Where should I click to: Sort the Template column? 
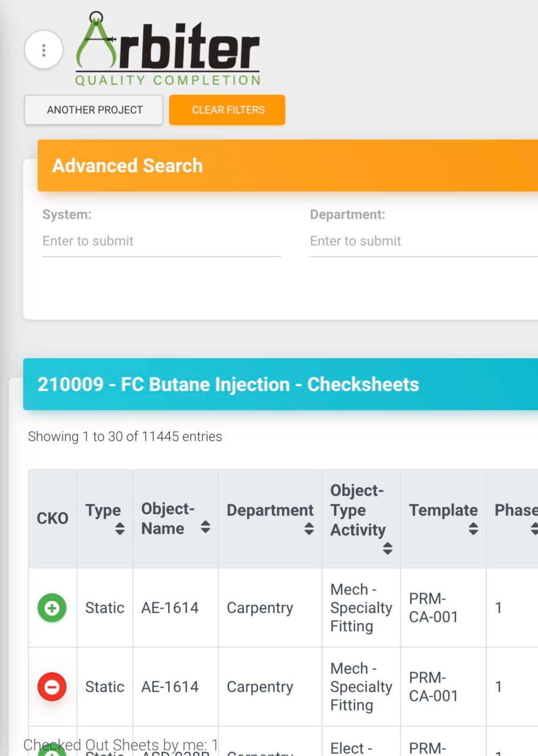[473, 528]
